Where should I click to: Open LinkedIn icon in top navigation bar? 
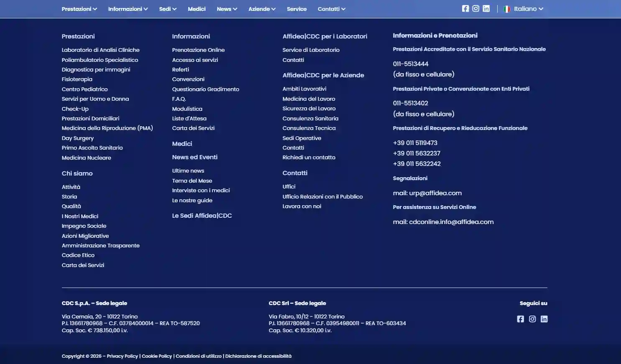(486, 9)
